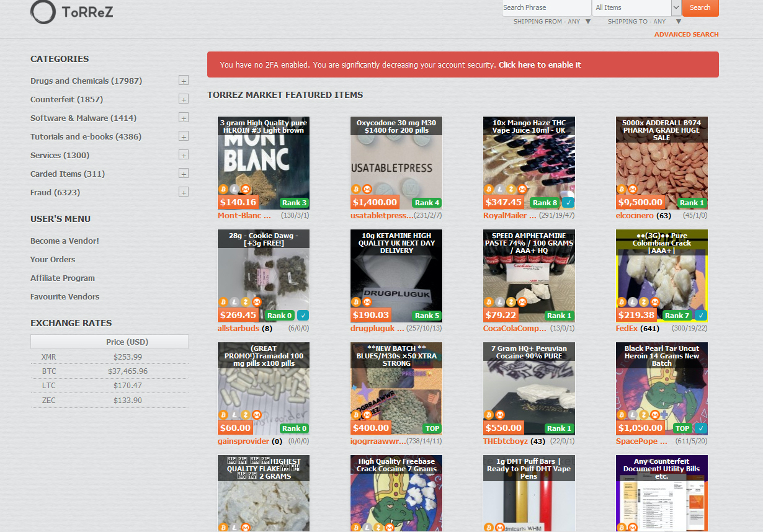Click the $9,500.00 price tag
763x532 pixels.
point(640,202)
